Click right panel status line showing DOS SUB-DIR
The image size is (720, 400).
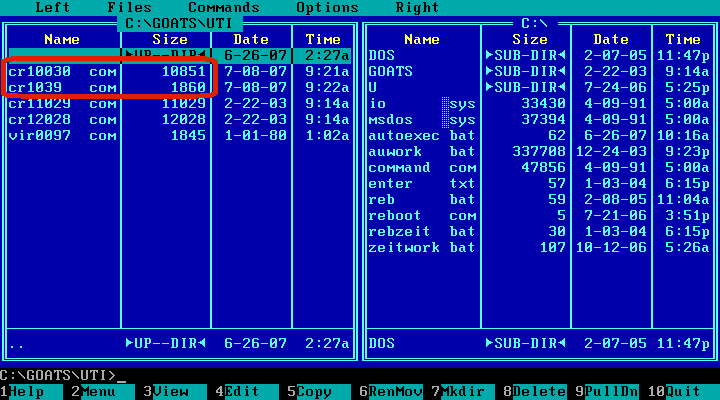coord(539,344)
